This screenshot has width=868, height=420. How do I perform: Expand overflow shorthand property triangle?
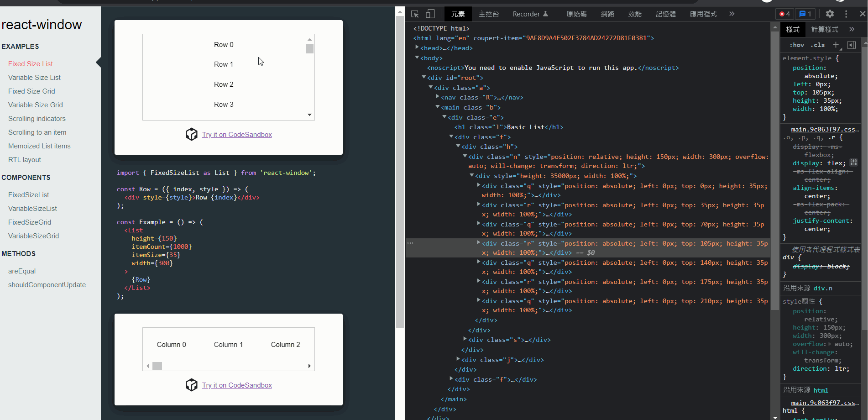click(x=830, y=344)
